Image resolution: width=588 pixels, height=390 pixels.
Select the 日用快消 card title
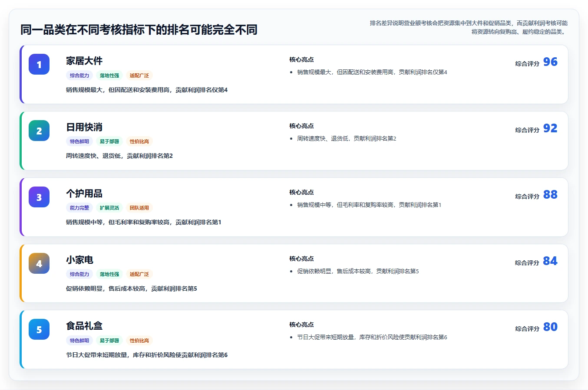(x=84, y=127)
